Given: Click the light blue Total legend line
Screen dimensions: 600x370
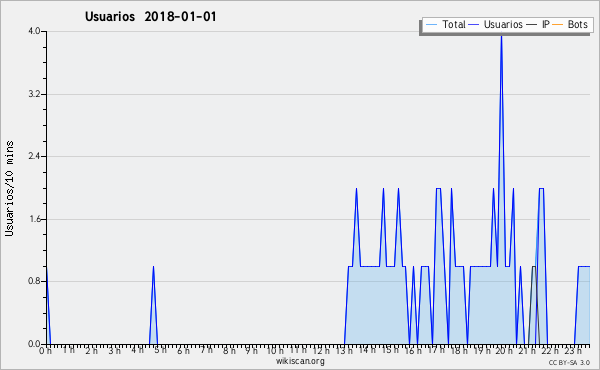Looking at the screenshot, I should 431,25.
